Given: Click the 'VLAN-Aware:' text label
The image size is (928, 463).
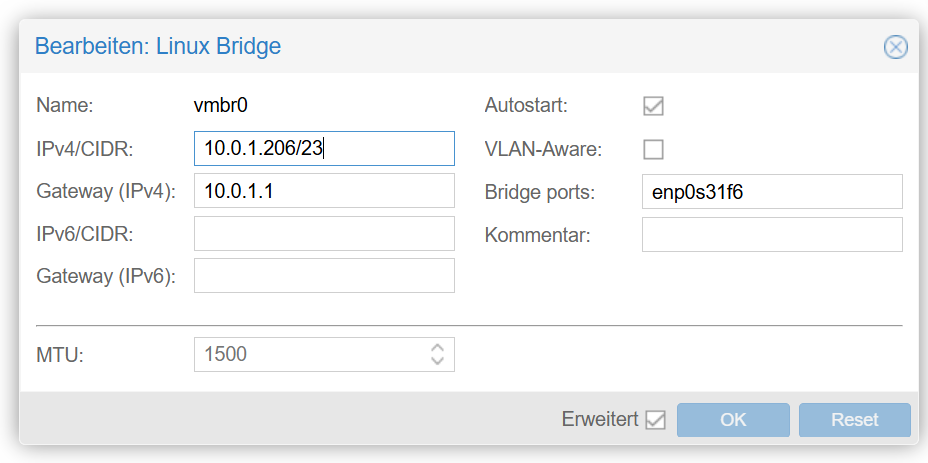Looking at the screenshot, I should [x=543, y=149].
